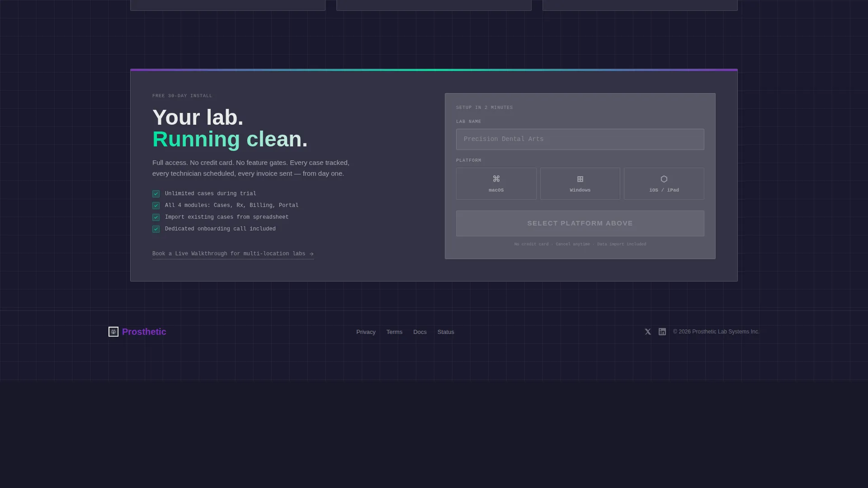Open Book a Live Walkthrough link
Image resolution: width=868 pixels, height=488 pixels.
pos(233,254)
